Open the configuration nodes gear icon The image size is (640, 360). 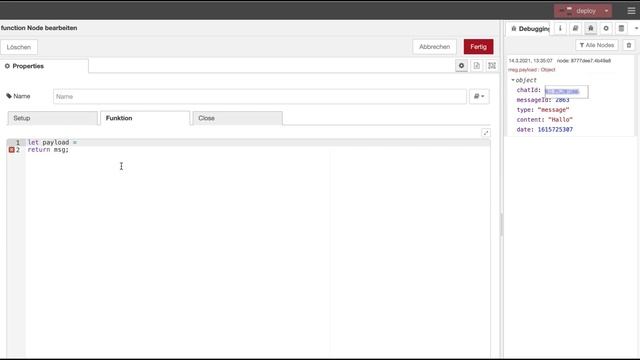point(606,29)
